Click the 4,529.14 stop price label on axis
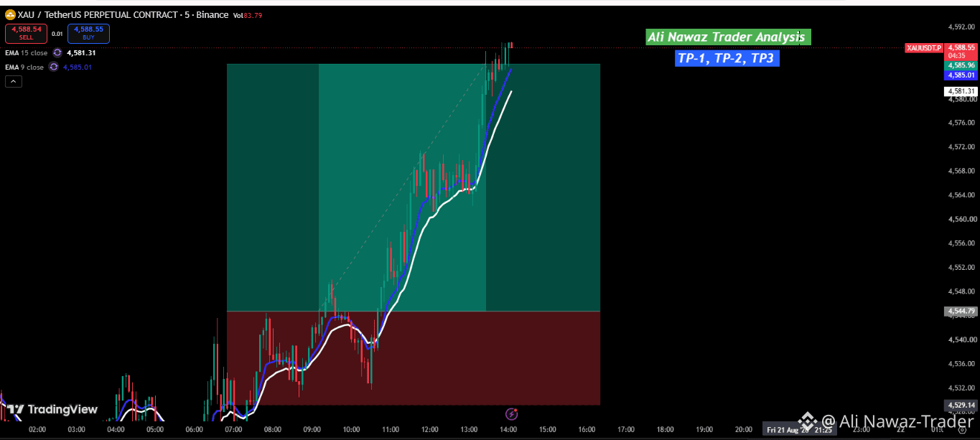The image size is (980, 440). click(961, 405)
